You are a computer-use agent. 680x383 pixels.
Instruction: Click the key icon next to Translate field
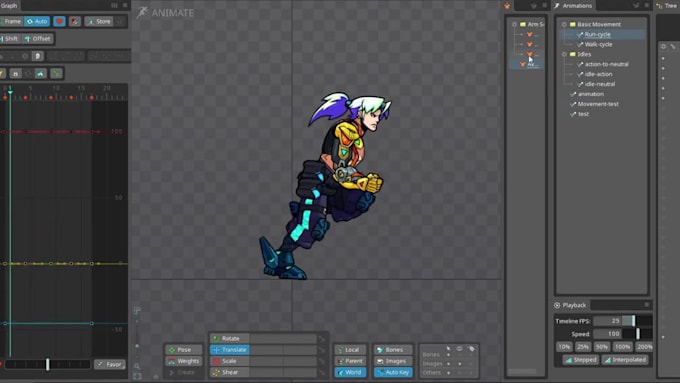322,350
